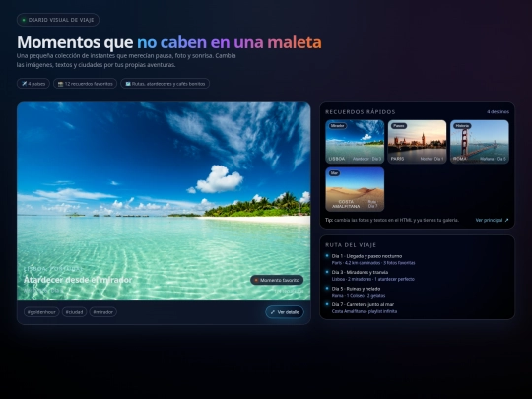Screen dimensions: 532x399
Task: Click the large beach hero image
Action: pyautogui.click(x=164, y=201)
